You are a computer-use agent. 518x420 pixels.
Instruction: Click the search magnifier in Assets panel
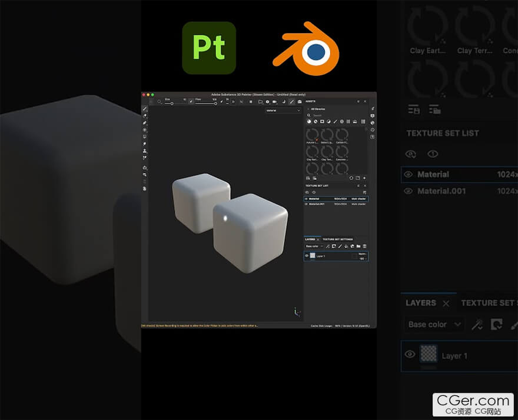click(308, 115)
